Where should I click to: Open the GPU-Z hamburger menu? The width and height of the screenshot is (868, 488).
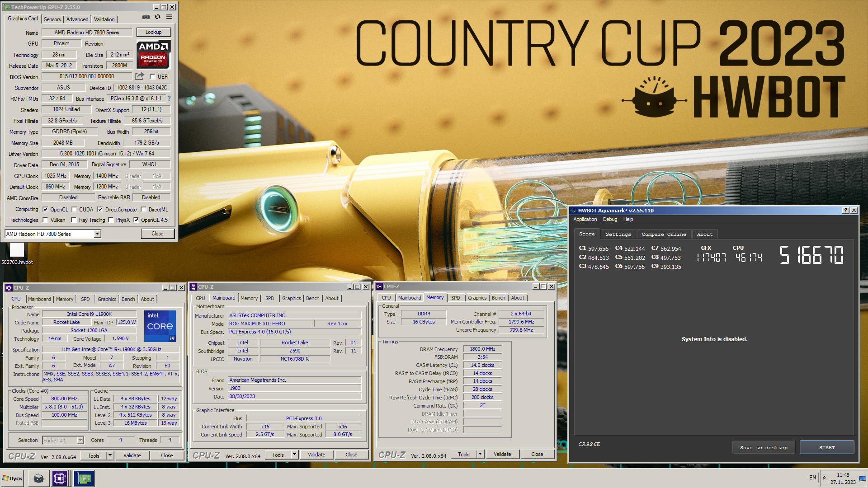[169, 17]
